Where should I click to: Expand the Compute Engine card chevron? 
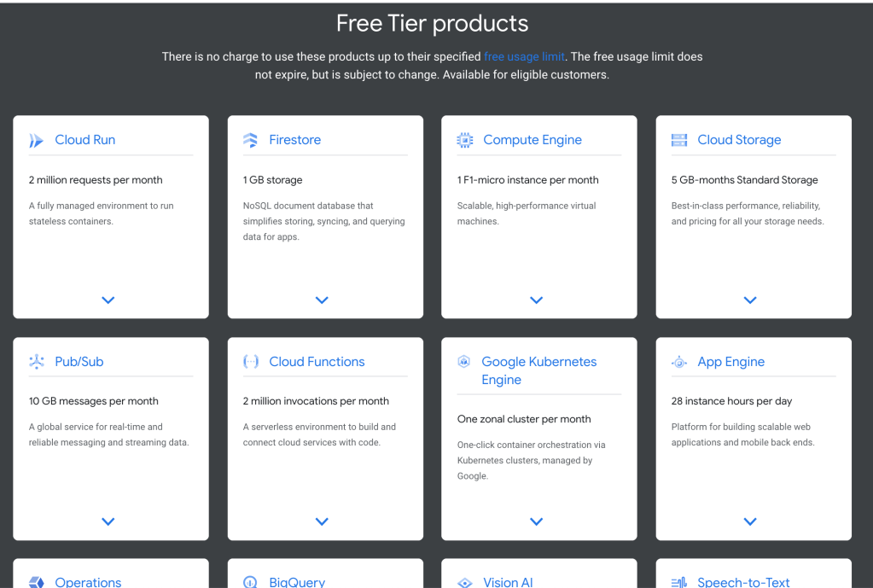point(536,300)
